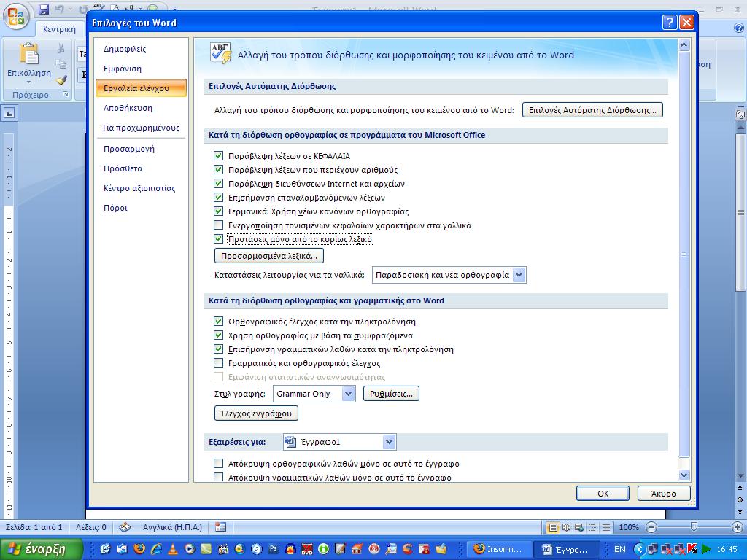
Task: Open the Πρόχειρο group dialog launcher
Action: [x=66, y=95]
